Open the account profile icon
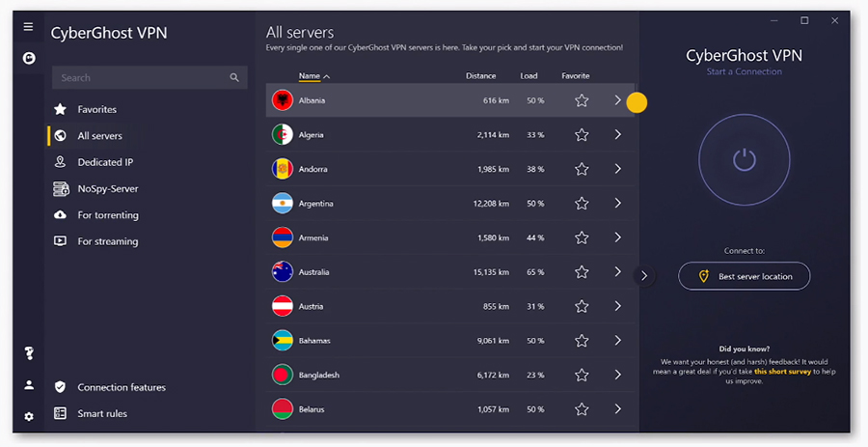 pyautogui.click(x=29, y=385)
